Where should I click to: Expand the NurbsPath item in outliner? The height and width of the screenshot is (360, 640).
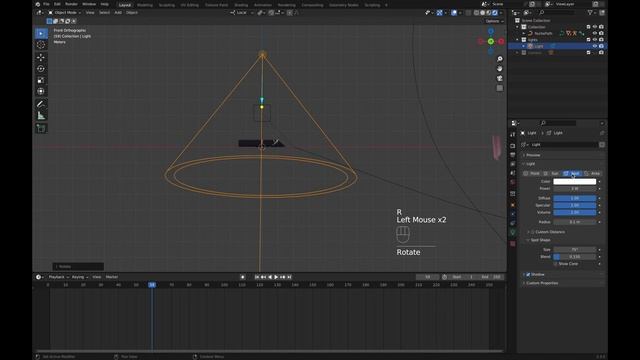tap(524, 33)
